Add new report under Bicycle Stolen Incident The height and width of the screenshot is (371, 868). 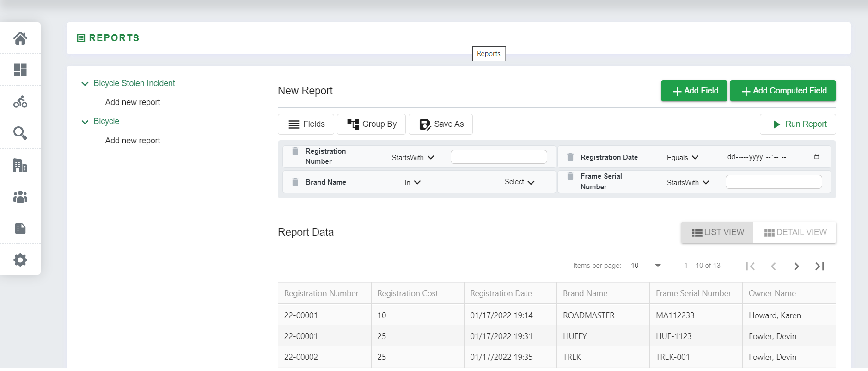[x=133, y=102]
